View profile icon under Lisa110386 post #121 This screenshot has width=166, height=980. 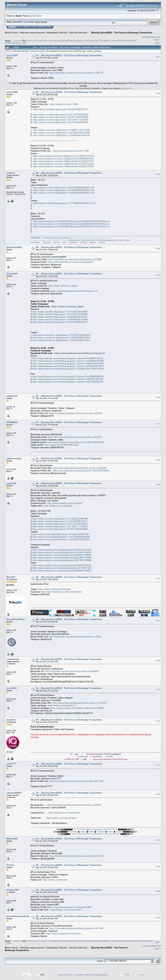click(8, 75)
